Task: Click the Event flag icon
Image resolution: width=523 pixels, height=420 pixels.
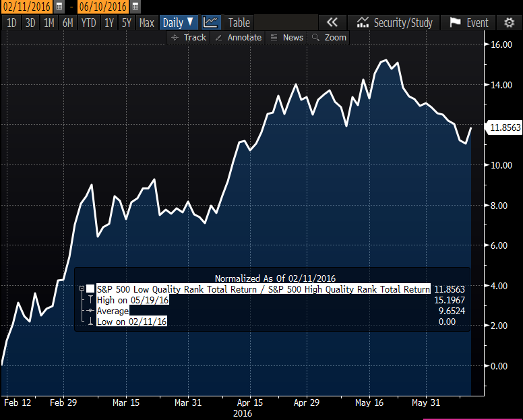Action: click(x=455, y=22)
